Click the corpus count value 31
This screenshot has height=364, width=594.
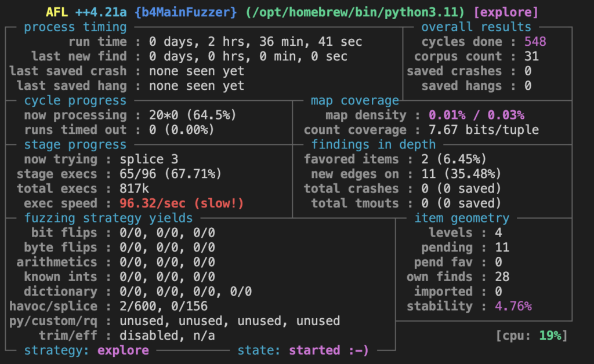[x=531, y=57]
